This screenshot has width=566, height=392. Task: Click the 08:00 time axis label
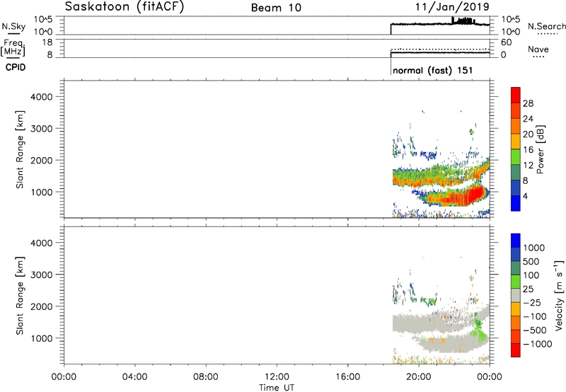pos(206,377)
